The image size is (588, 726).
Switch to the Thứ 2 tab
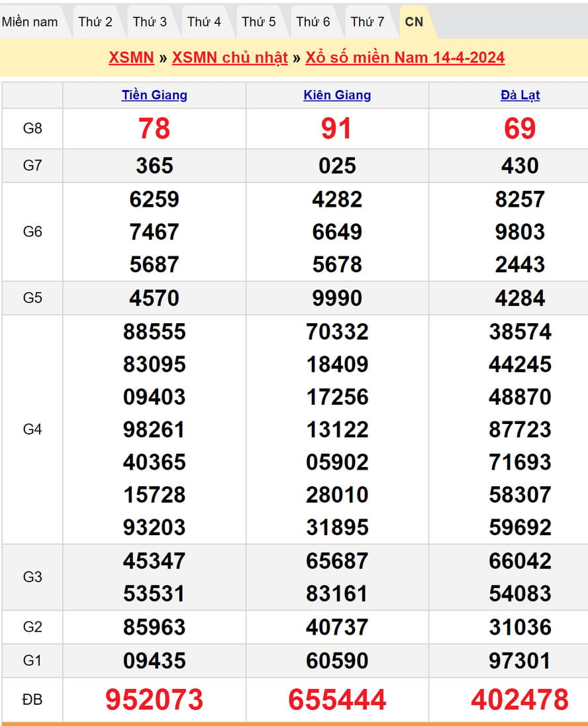click(95, 22)
